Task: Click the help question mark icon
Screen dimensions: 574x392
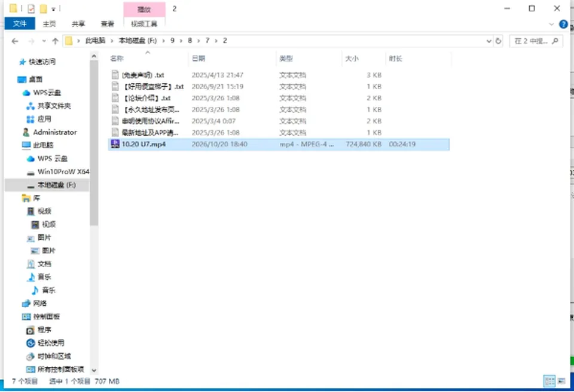Action: pyautogui.click(x=563, y=24)
